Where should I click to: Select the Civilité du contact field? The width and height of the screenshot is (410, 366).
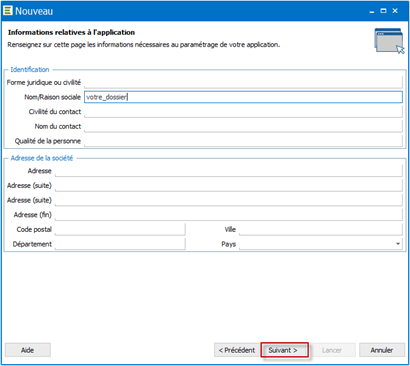click(x=243, y=112)
